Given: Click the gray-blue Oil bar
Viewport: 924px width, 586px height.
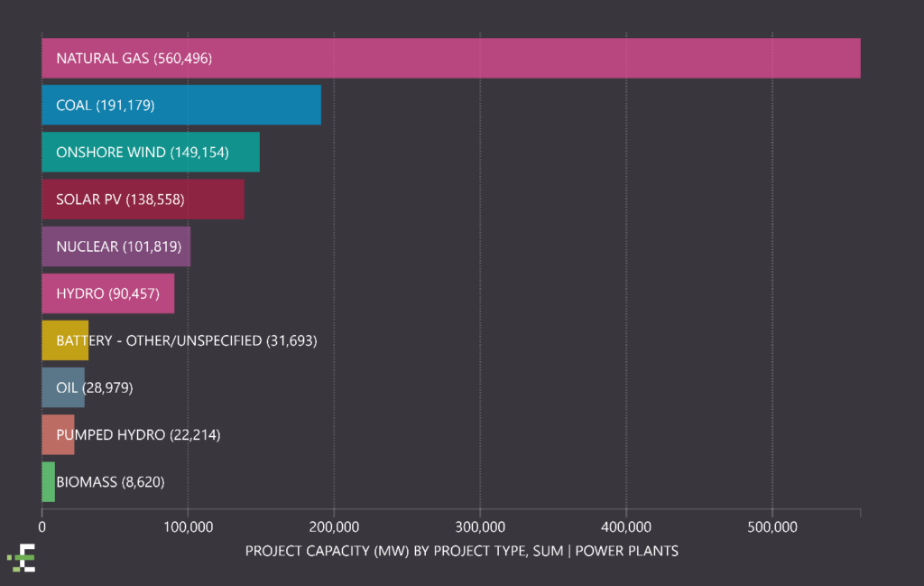Looking at the screenshot, I should click(x=63, y=387).
